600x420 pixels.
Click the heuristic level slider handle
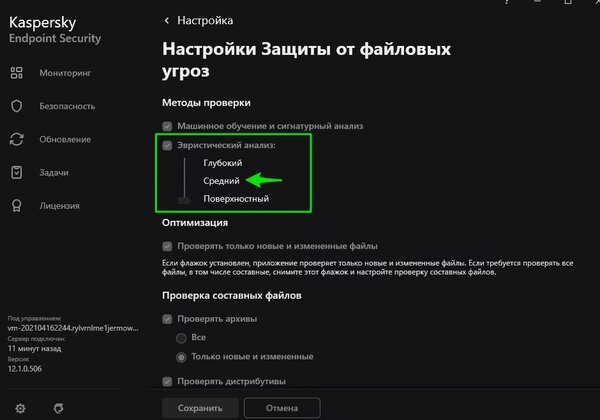[184, 200]
